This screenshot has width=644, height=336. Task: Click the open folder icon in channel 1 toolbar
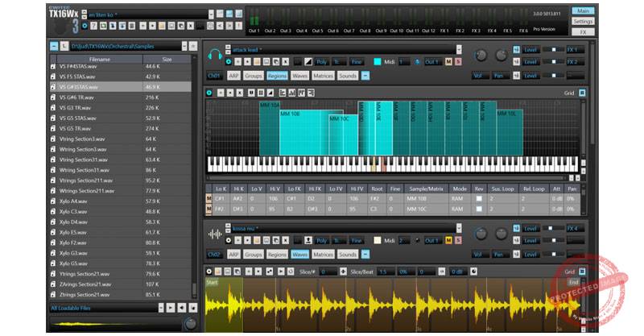(257, 62)
